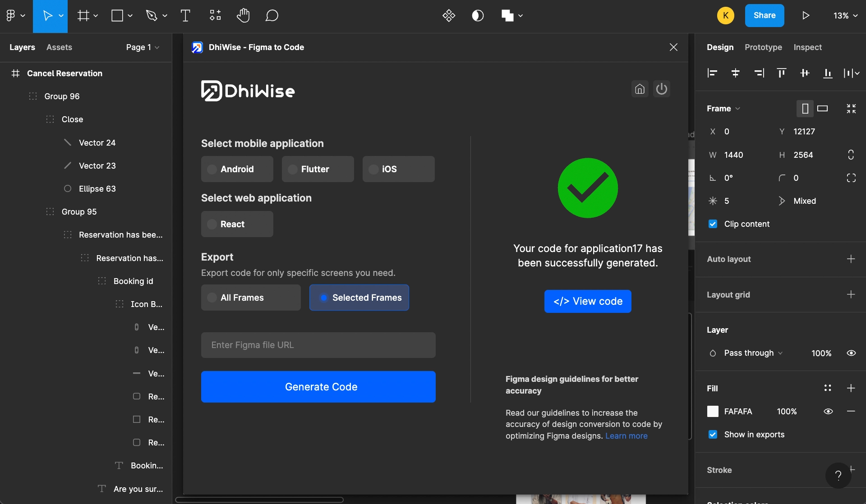The height and width of the screenshot is (504, 866).
Task: Select the Move tool
Action: [x=47, y=16]
